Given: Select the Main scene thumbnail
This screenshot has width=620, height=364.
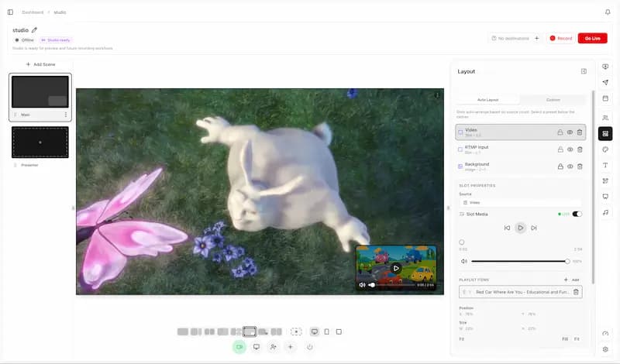Looking at the screenshot, I should pyautogui.click(x=40, y=92).
